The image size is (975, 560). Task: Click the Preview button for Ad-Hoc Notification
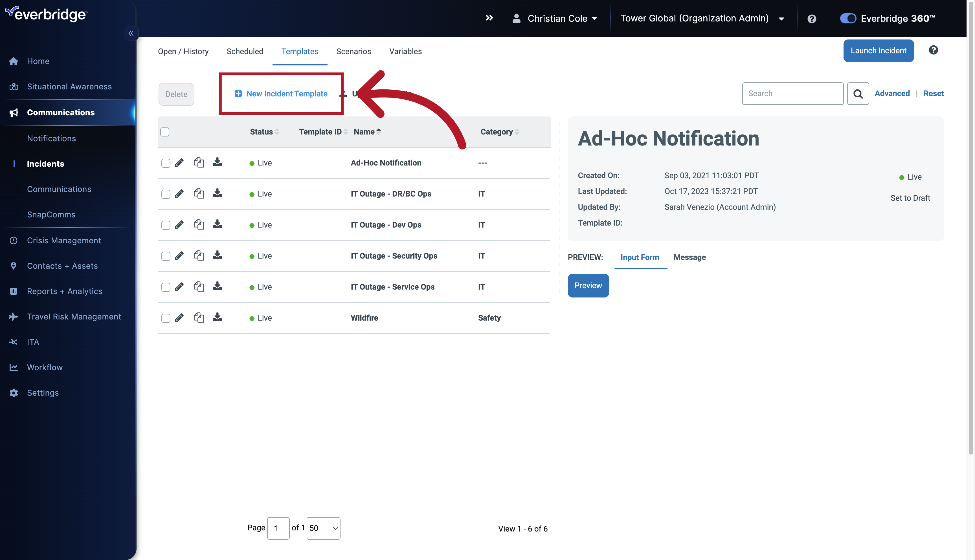588,285
